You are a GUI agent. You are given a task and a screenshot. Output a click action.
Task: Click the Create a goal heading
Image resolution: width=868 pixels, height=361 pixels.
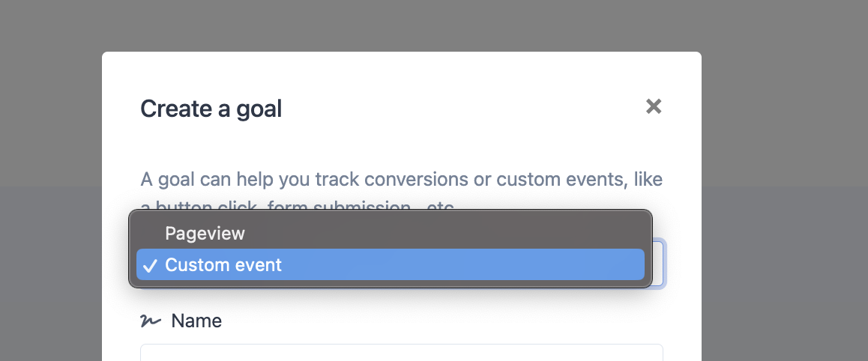pos(211,109)
